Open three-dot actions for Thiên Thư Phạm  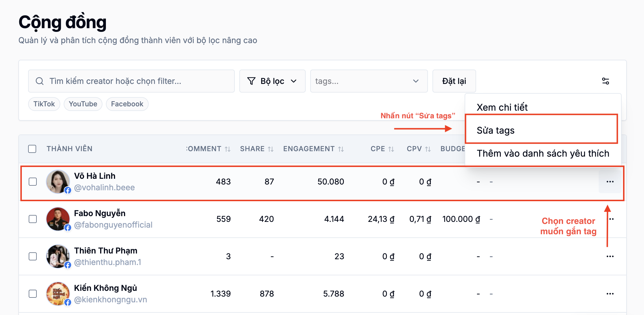click(610, 256)
